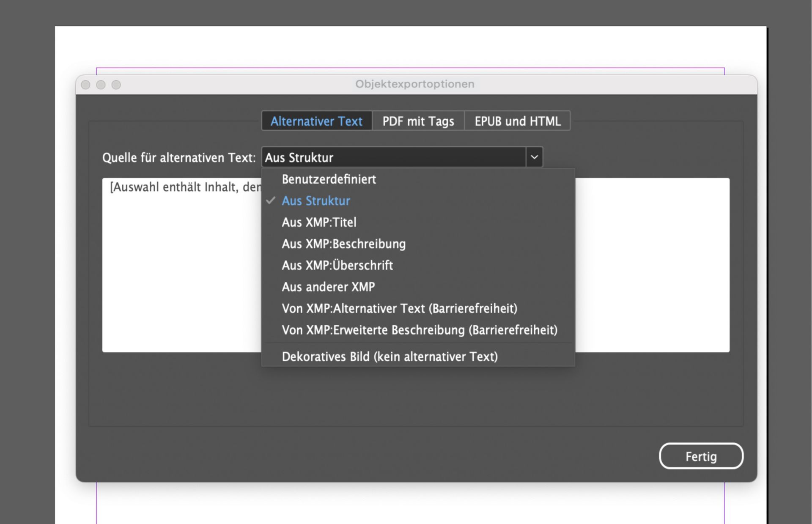812x524 pixels.
Task: Select Aus XMP:Beschreibung option
Action: [344, 244]
